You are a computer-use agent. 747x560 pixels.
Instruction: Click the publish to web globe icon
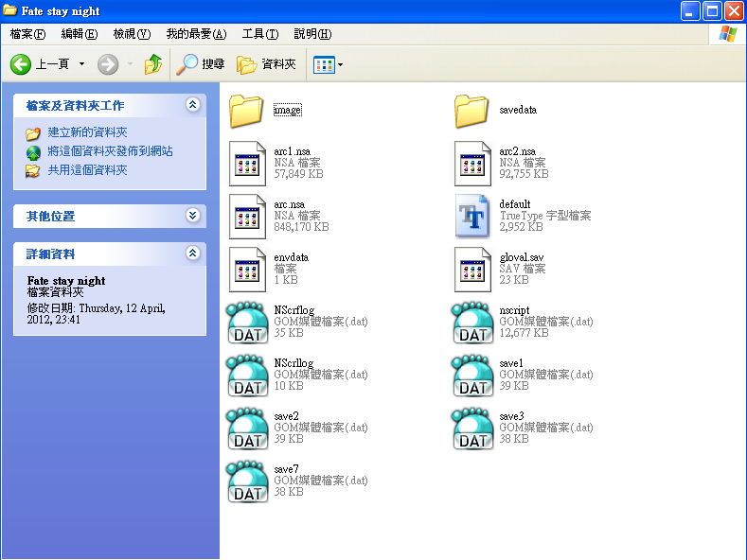coord(33,152)
